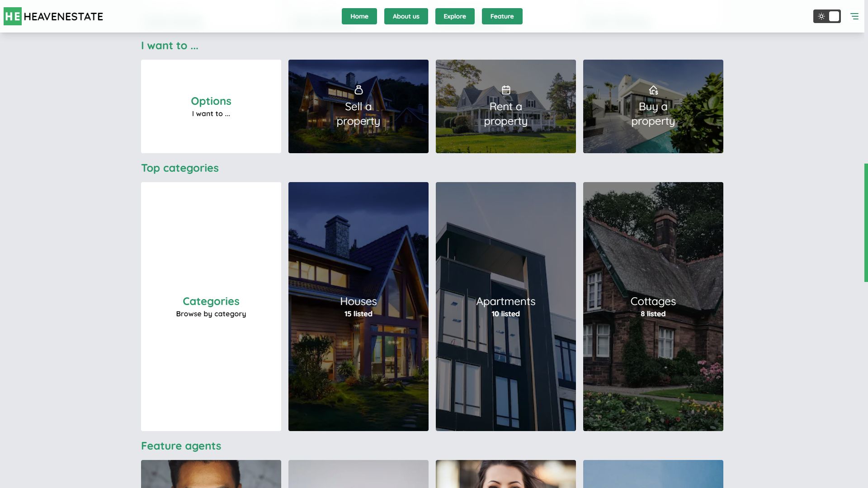Select the Buy a property text

coord(653,114)
